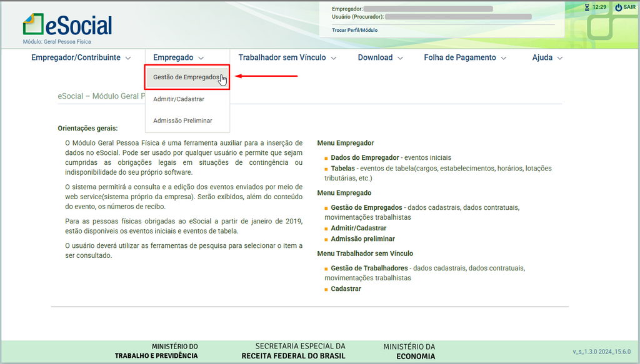Expand the Folha de Pagamento menu
The width and height of the screenshot is (640, 364).
click(x=464, y=57)
